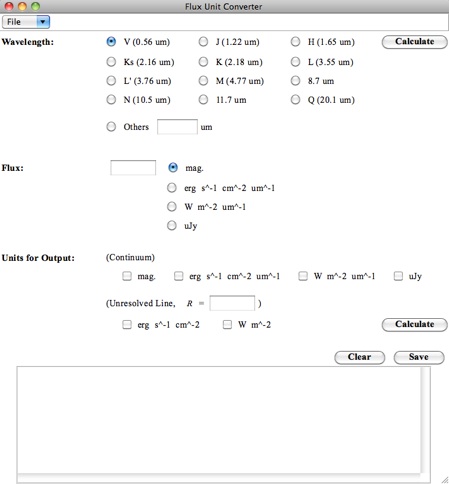Click the lower Calculate button
The height and width of the screenshot is (484, 449).
tap(414, 325)
